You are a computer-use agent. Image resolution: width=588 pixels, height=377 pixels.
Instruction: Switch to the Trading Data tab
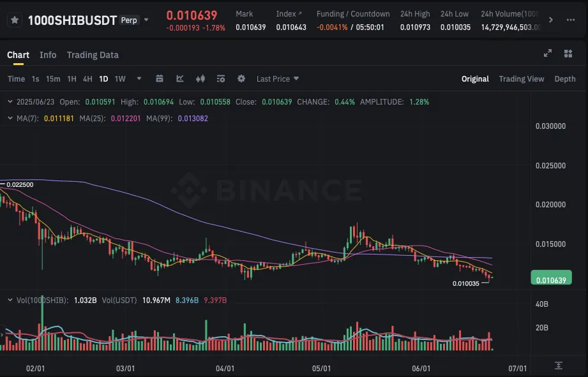93,55
